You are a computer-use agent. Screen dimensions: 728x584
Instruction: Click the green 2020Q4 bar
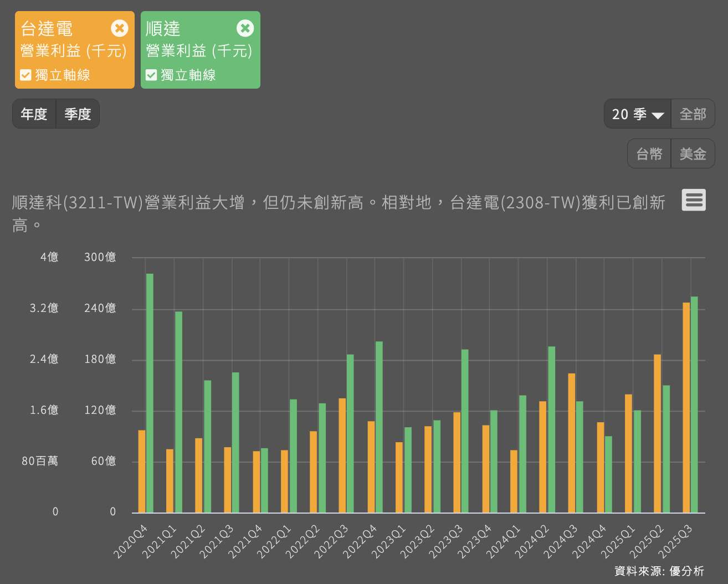pyautogui.click(x=150, y=393)
